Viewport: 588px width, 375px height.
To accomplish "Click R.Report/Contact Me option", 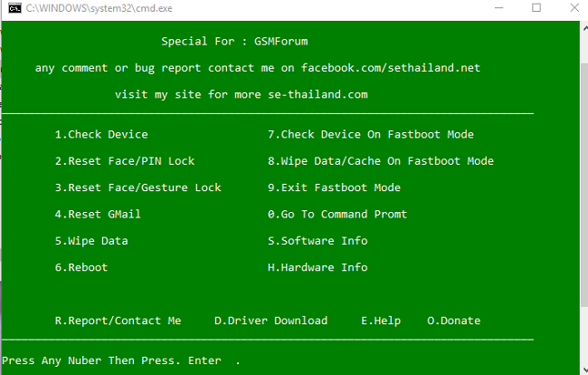I will tap(118, 321).
